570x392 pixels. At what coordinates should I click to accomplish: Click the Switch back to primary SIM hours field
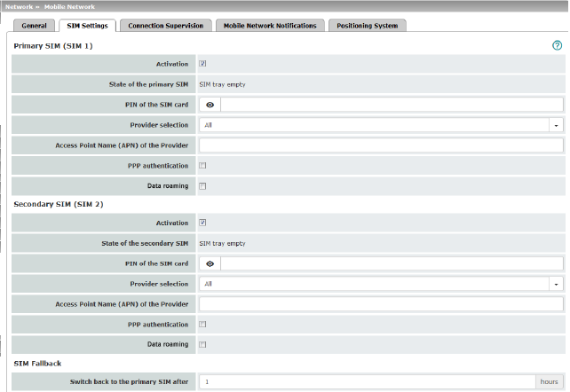click(368, 382)
